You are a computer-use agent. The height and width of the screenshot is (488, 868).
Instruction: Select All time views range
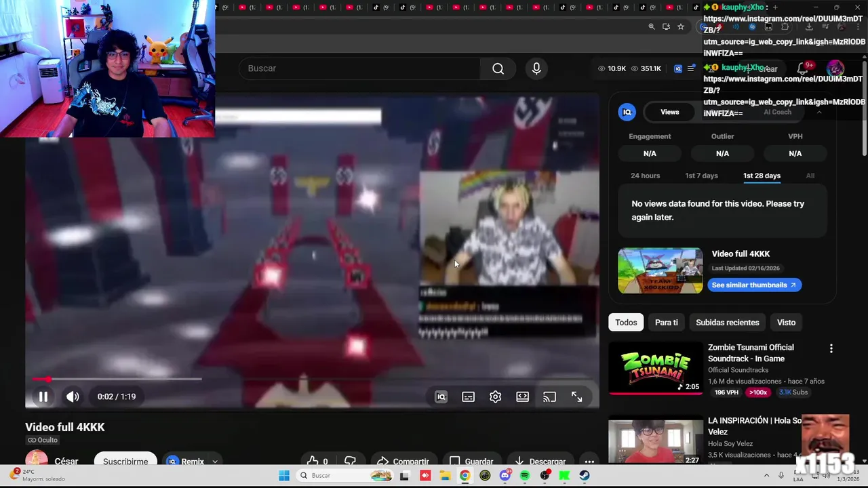click(x=810, y=176)
